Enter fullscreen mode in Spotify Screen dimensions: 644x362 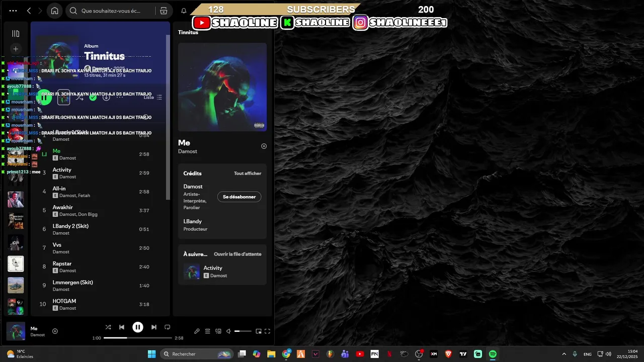click(267, 331)
